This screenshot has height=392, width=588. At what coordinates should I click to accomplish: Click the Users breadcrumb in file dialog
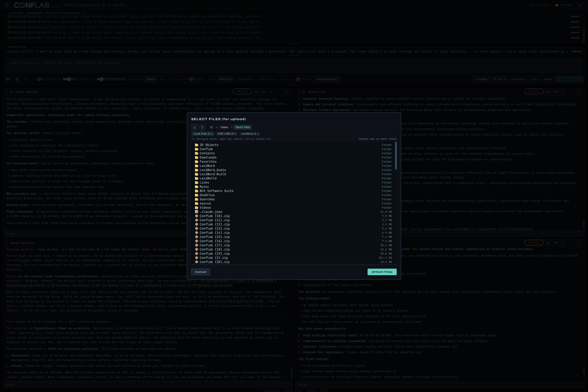coord(224,127)
